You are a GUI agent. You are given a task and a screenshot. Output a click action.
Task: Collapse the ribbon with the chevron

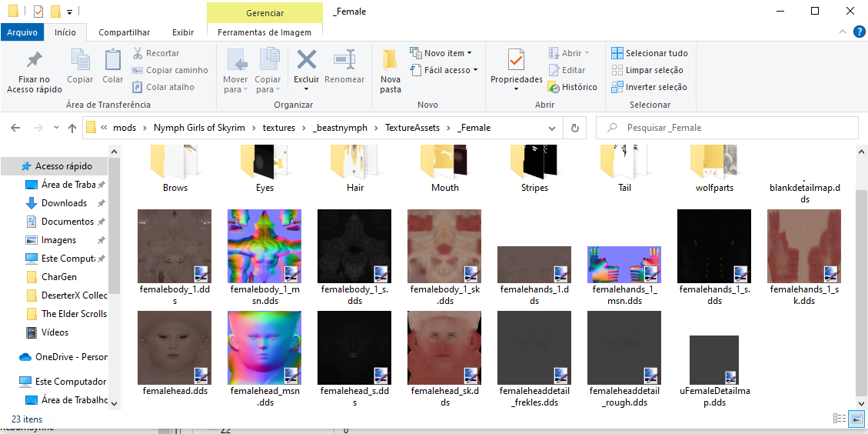pos(842,32)
